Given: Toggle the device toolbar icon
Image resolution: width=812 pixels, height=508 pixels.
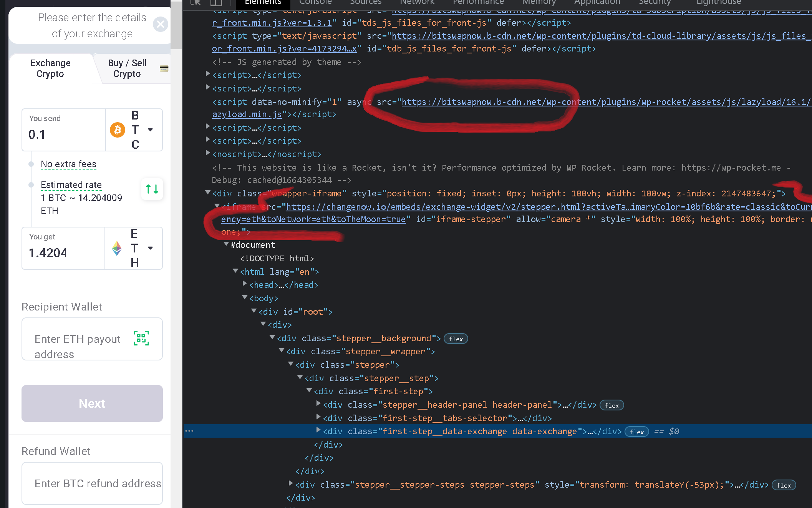Looking at the screenshot, I should point(216,2).
